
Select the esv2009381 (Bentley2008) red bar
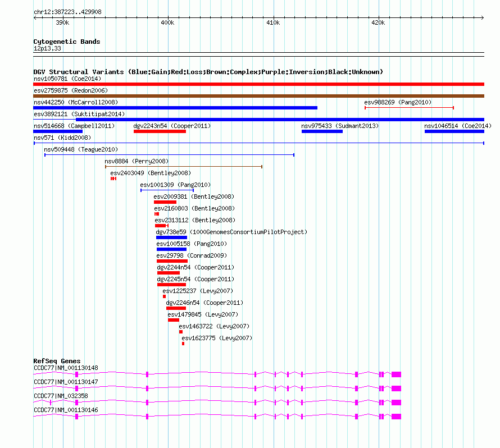point(165,202)
